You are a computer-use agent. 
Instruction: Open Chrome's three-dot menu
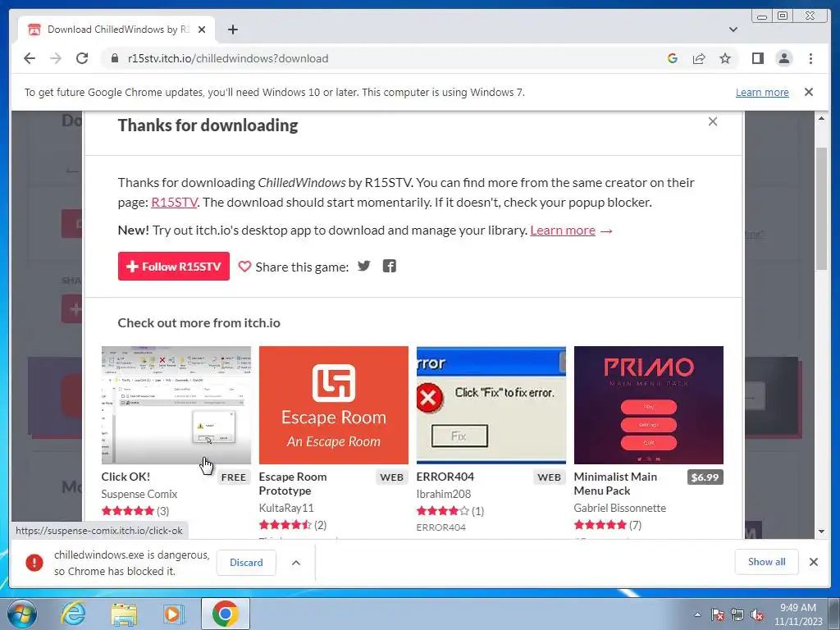click(810, 58)
